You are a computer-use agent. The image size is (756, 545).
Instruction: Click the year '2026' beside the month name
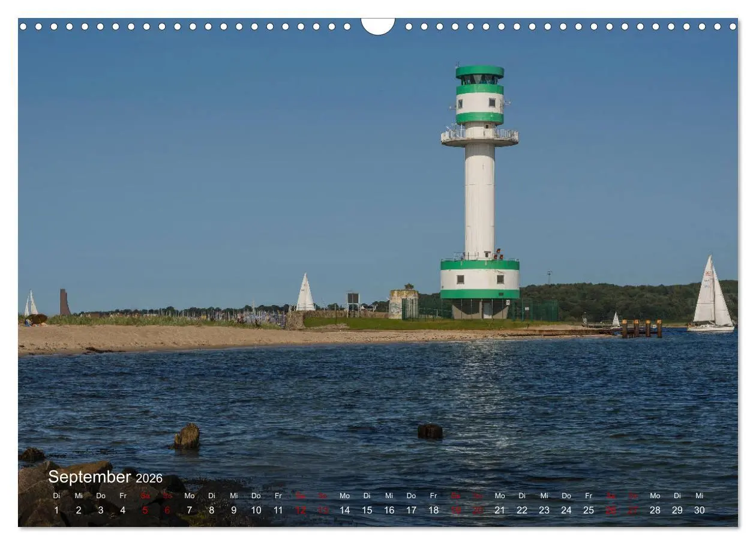[149, 478]
